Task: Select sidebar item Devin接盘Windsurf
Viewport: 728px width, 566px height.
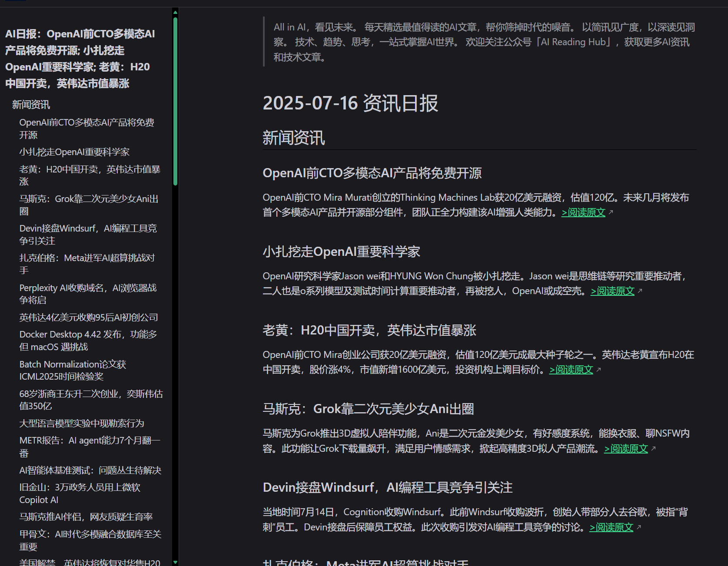Action: 88,235
